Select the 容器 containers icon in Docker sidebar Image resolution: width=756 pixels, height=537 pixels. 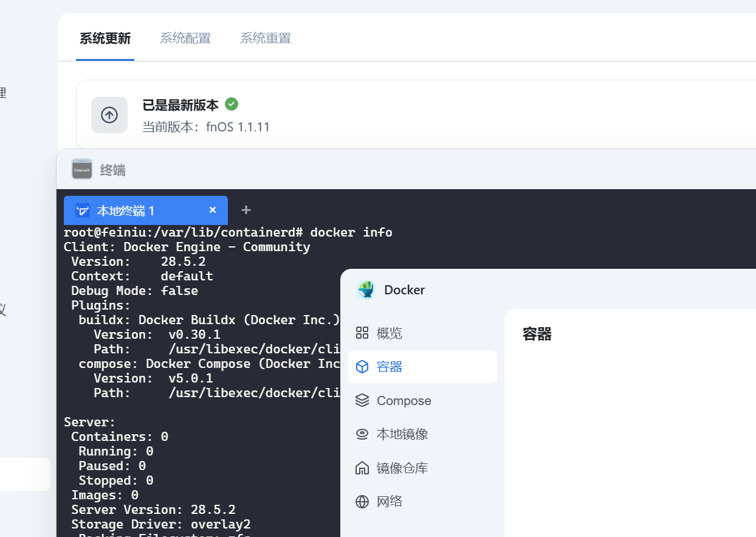362,367
